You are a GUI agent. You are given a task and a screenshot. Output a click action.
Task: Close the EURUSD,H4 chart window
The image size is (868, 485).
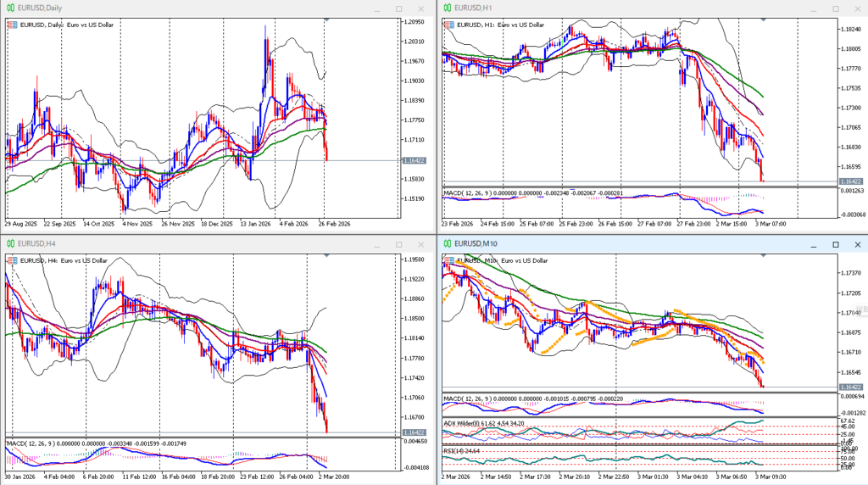pos(421,244)
